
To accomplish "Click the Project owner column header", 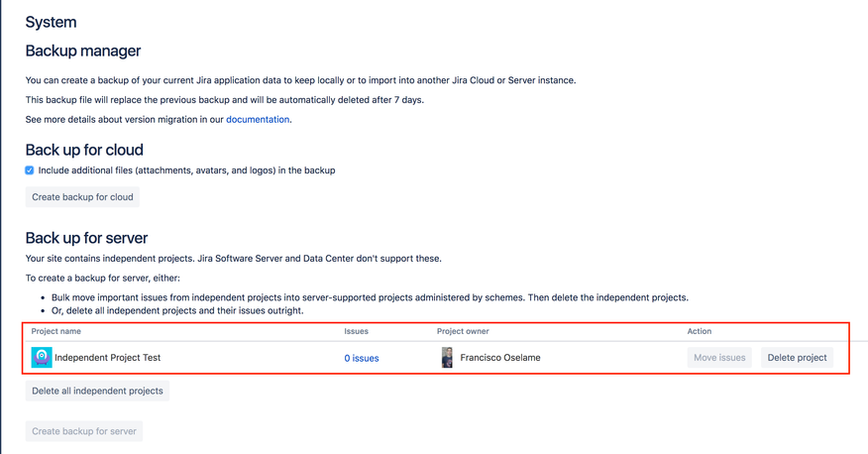I will (463, 331).
